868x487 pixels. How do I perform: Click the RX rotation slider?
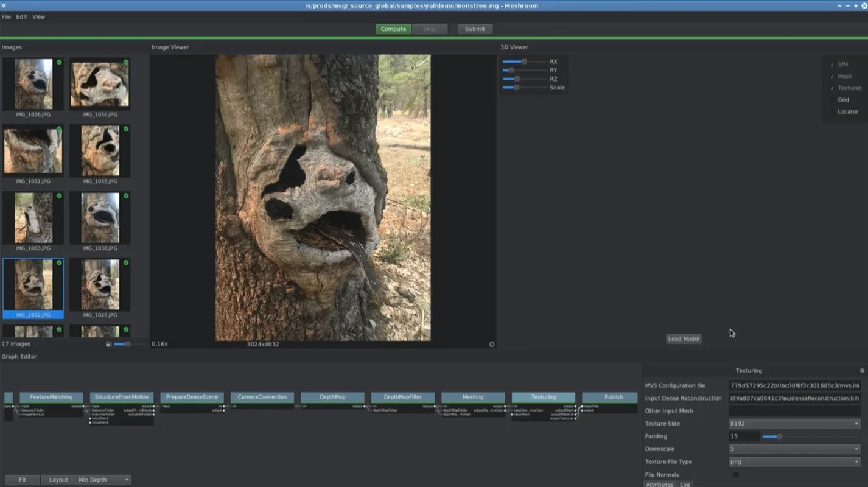[x=525, y=61]
